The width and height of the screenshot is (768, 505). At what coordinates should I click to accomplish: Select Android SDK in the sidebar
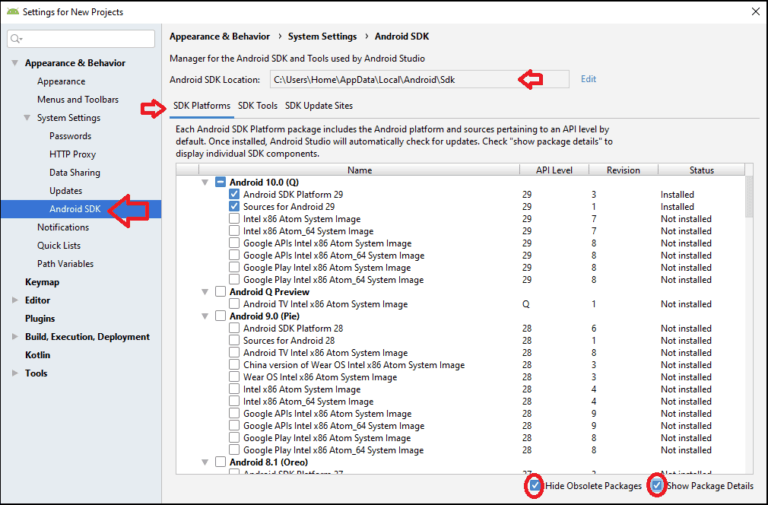point(81,209)
